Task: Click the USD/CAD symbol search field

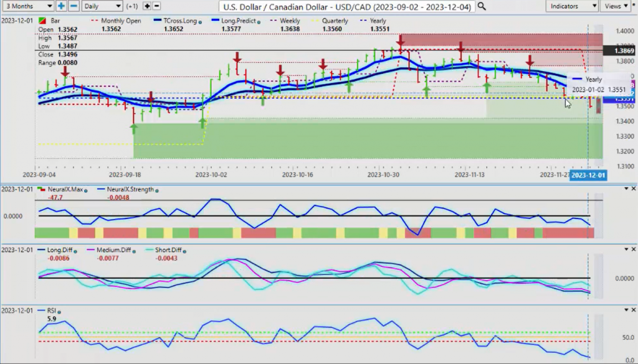Action: [x=346, y=6]
